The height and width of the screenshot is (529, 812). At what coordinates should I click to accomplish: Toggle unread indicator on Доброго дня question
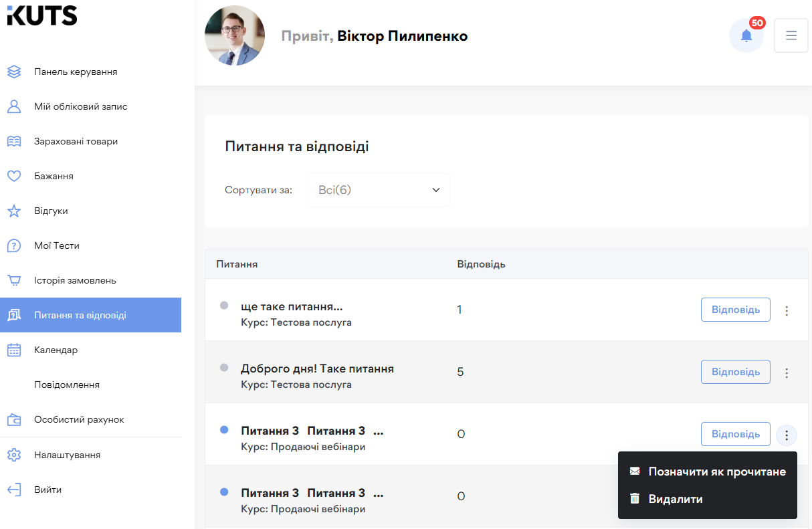point(225,366)
